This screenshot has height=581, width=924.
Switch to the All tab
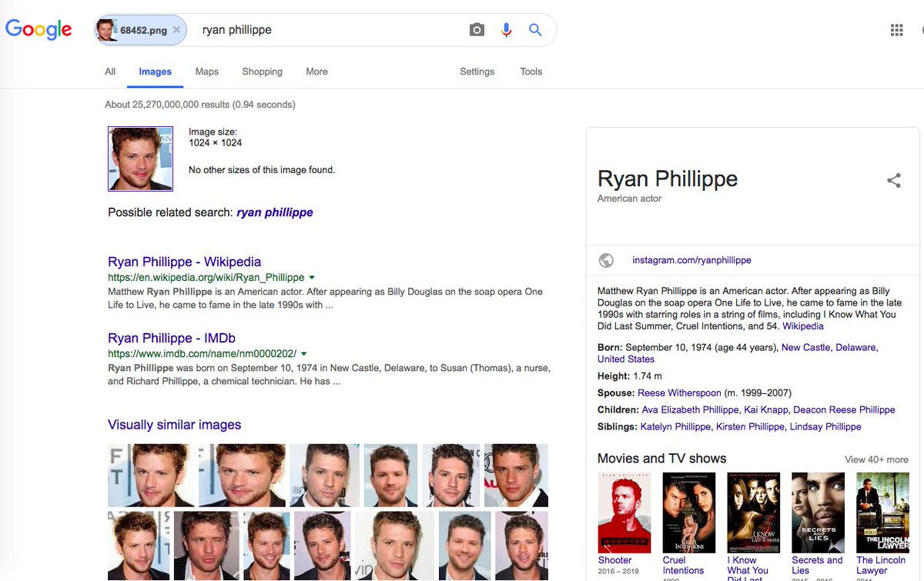coord(110,72)
